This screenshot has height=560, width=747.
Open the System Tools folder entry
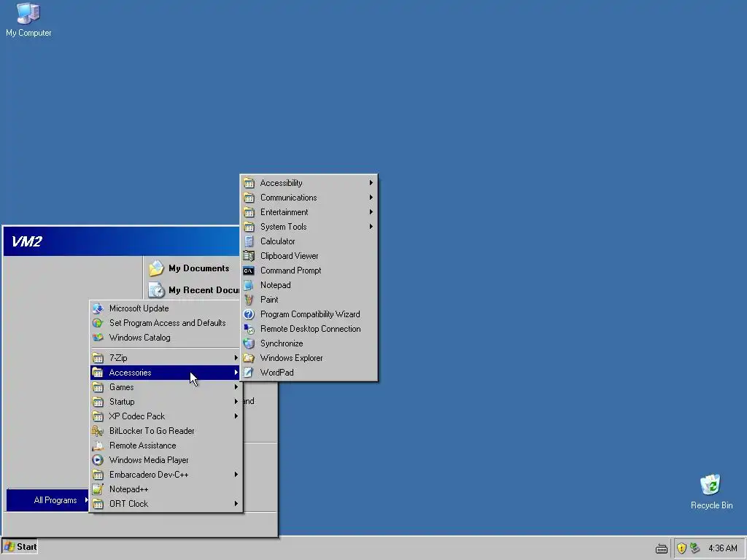pos(309,227)
